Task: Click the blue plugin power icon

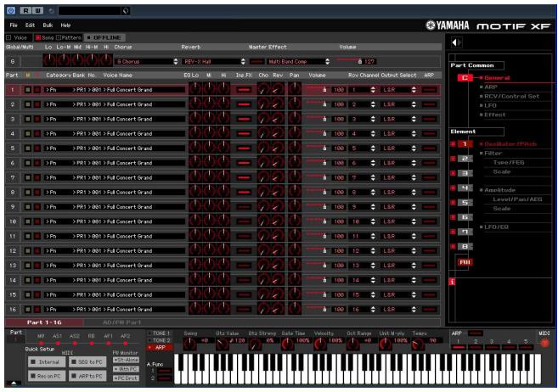Action: 11,11
